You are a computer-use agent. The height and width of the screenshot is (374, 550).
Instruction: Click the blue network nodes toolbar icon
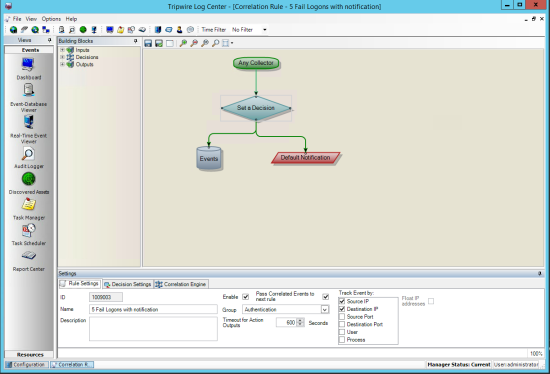(x=46, y=30)
